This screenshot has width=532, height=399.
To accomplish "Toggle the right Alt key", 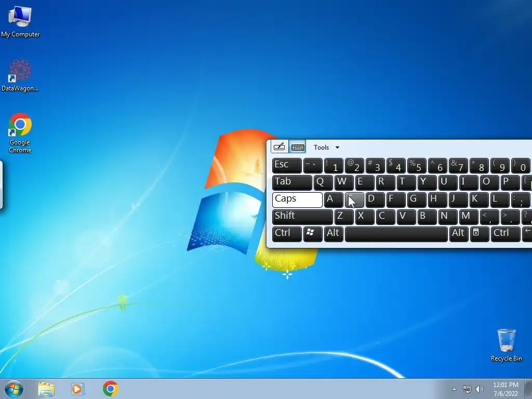I will [458, 234].
